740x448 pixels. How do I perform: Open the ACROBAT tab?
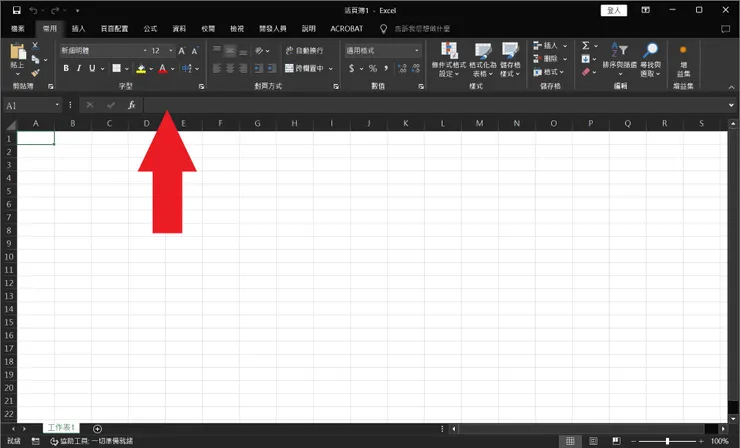coord(346,29)
